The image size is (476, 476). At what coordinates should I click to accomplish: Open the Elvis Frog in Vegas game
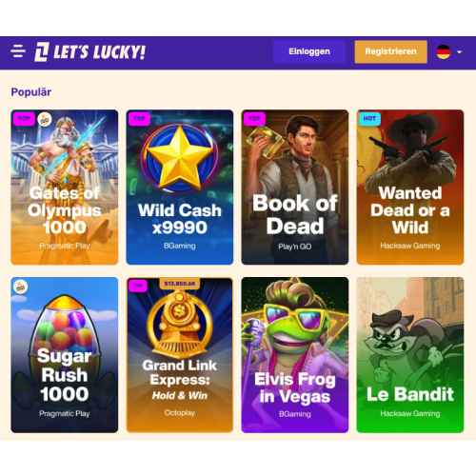295,355
